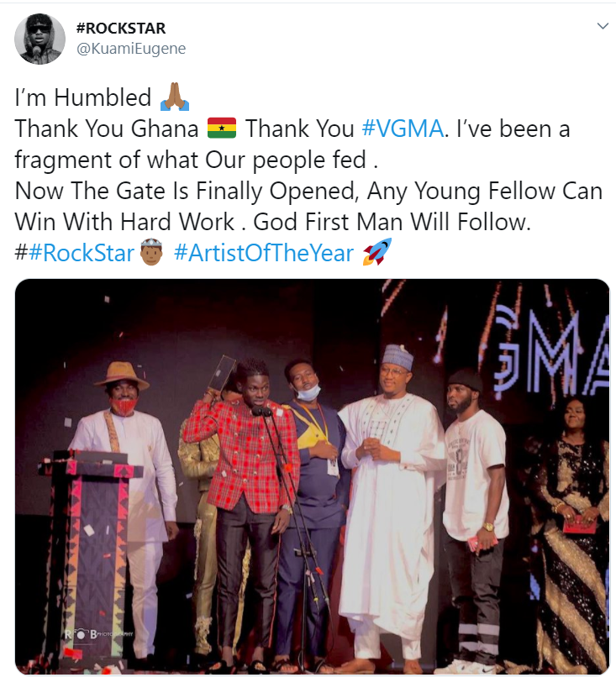Follow the #RockStar hashtag link
The height and width of the screenshot is (683, 616).
pyautogui.click(x=82, y=253)
